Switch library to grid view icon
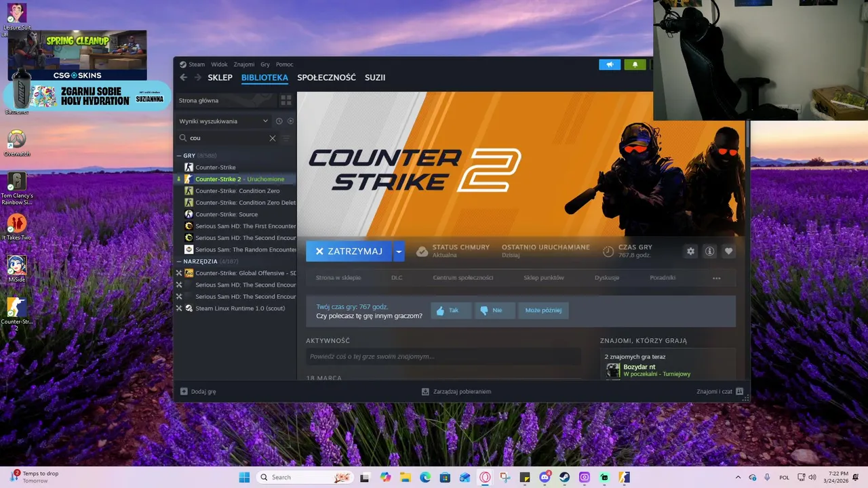 (x=286, y=100)
